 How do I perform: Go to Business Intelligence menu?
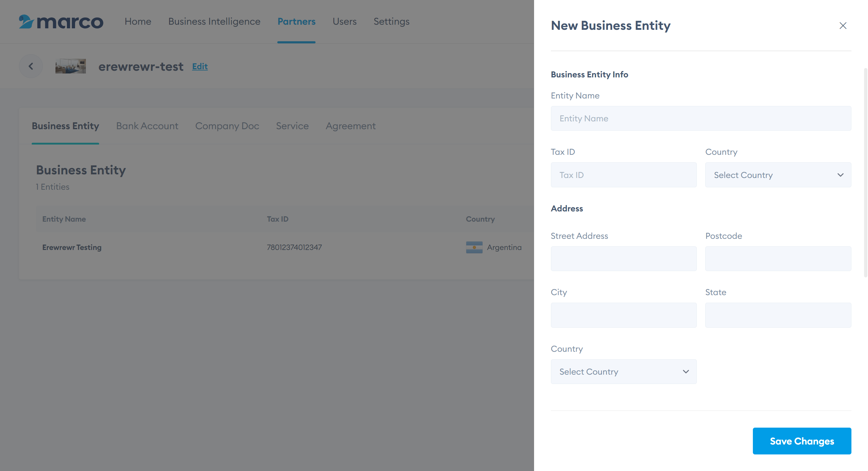coord(214,22)
